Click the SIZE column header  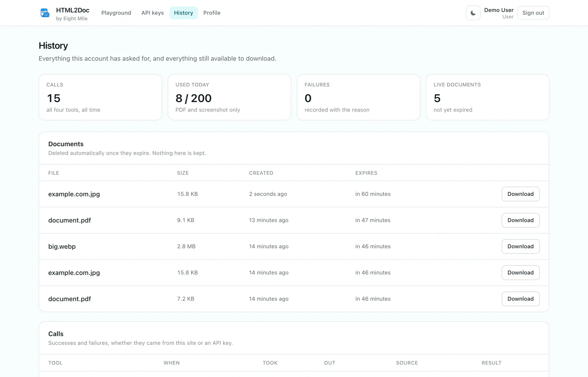[183, 173]
